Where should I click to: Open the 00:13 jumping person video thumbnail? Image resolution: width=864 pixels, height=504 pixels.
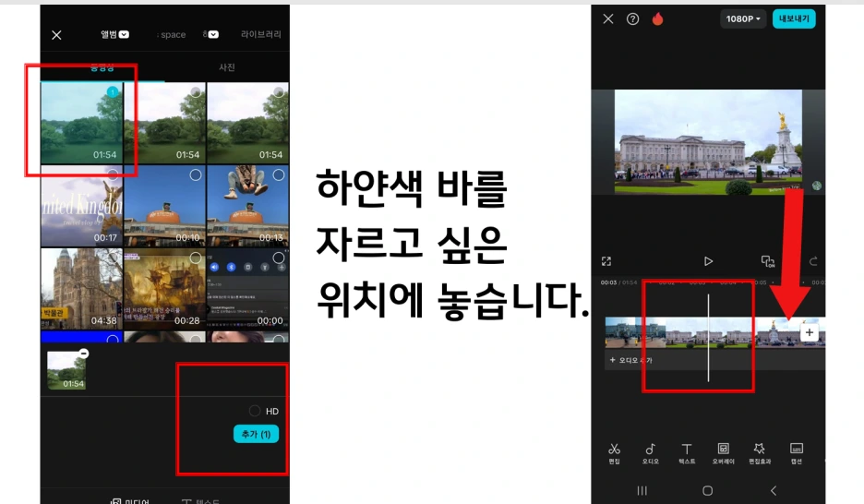click(247, 206)
